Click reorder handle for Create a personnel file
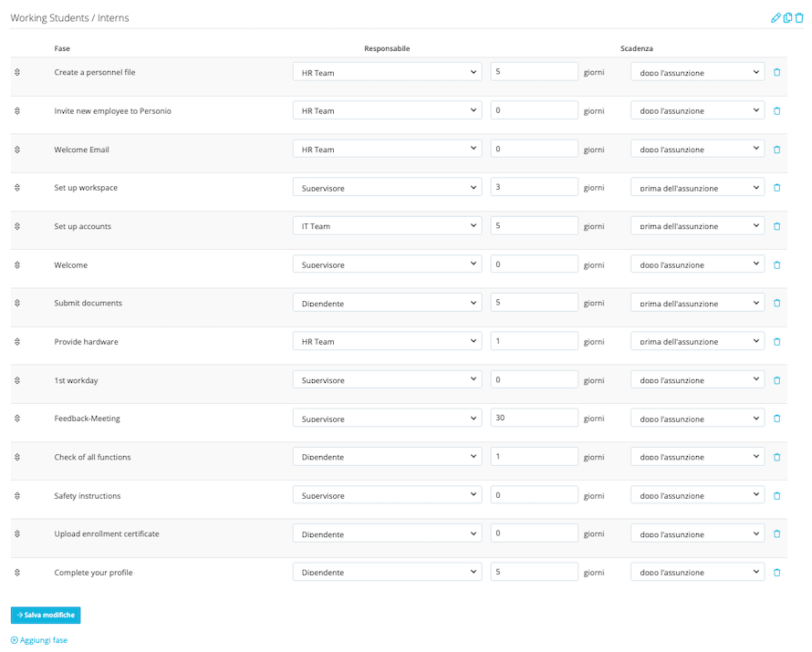Image resolution: width=812 pixels, height=652 pixels. pos(17,72)
